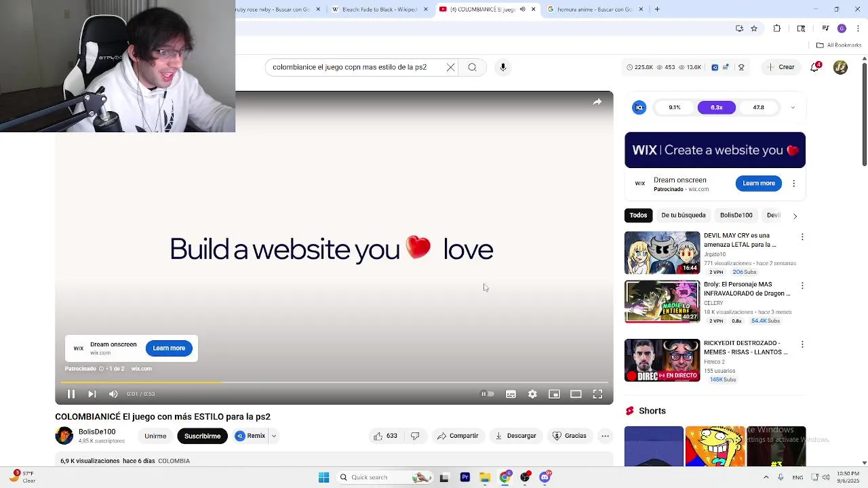Start voice search with the microphone icon
Image resolution: width=868 pixels, height=488 pixels.
pyautogui.click(x=503, y=67)
